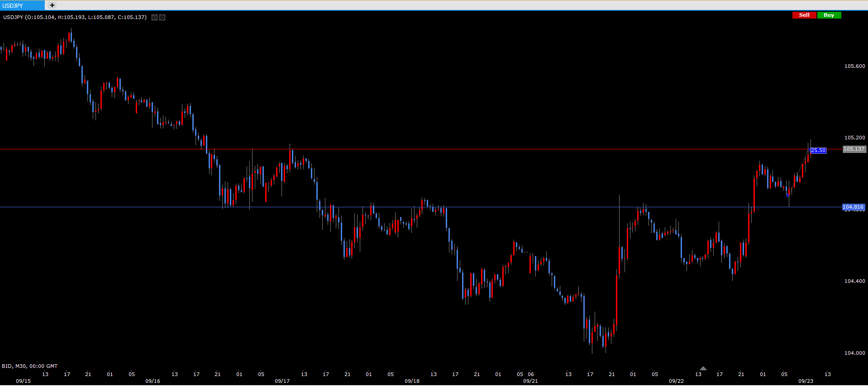Image resolution: width=868 pixels, height=386 pixels.
Task: Click the USDJPY OHLC data header text
Action: (75, 17)
